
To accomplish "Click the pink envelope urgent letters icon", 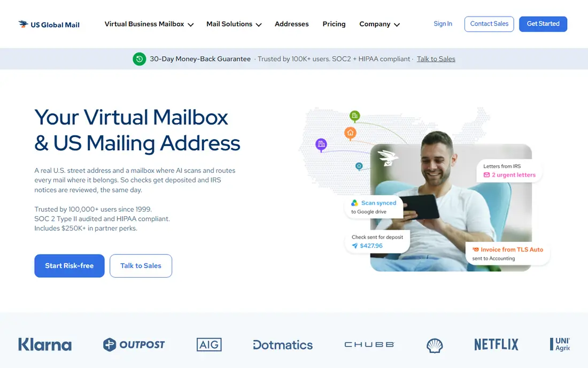I will pos(486,175).
